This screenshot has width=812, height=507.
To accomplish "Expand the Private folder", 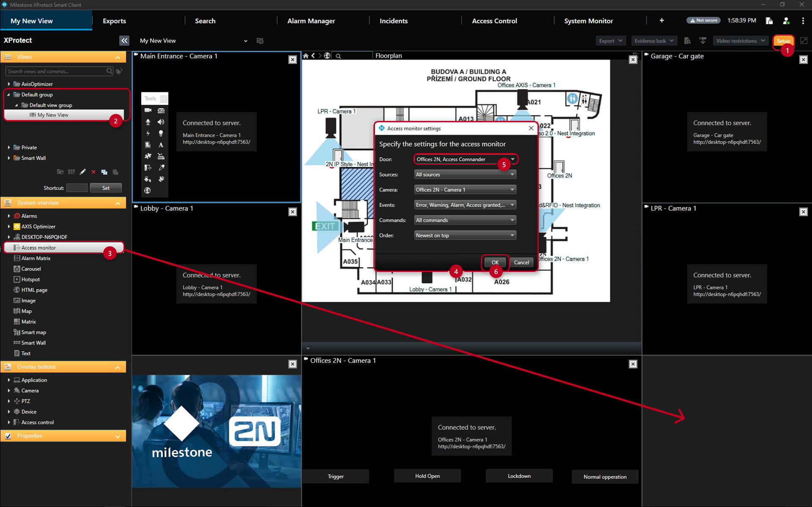I will pos(9,148).
